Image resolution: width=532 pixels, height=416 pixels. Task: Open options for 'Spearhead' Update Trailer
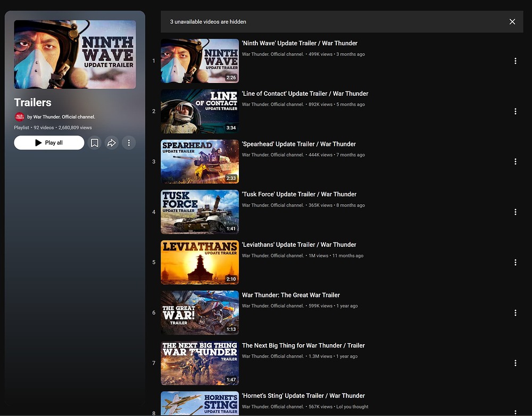click(x=515, y=162)
